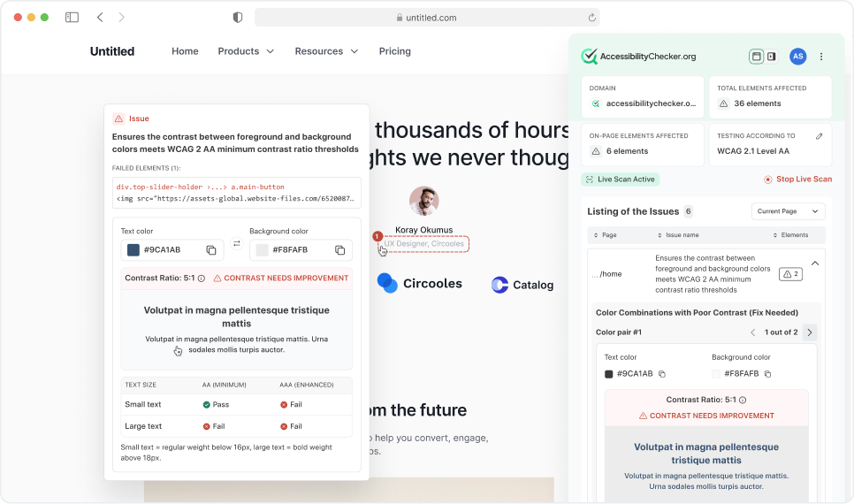Click contrast ratio info icon in side panel
This screenshot has height=504, width=854.
(x=743, y=400)
